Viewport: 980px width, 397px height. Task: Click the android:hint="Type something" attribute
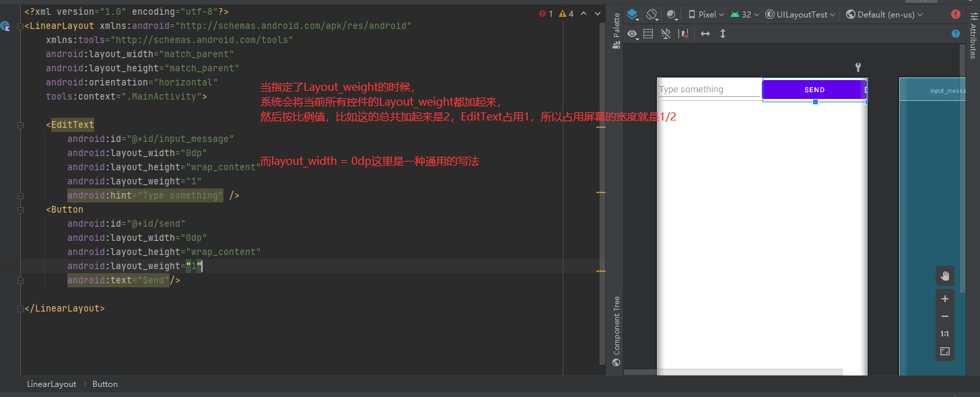pos(145,196)
